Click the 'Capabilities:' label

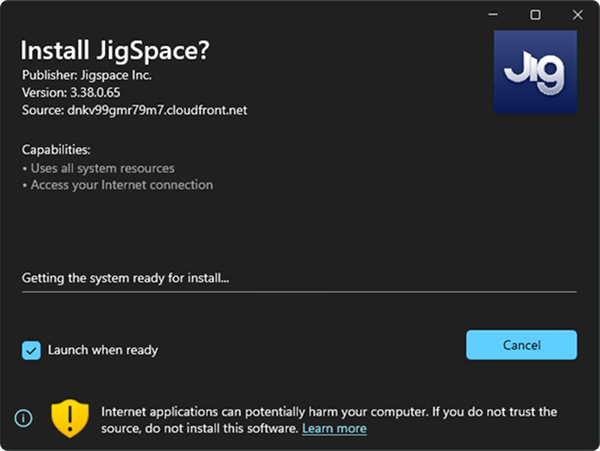pos(56,150)
